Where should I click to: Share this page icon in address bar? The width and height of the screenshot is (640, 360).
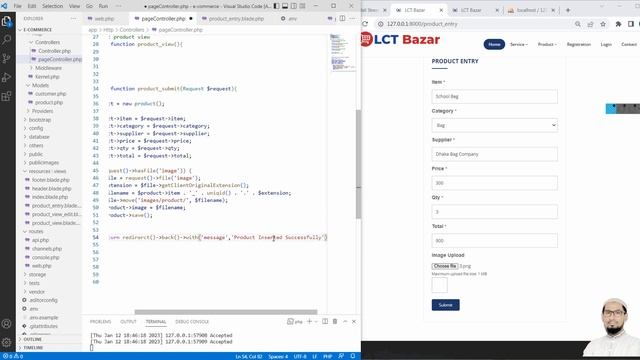590,24
